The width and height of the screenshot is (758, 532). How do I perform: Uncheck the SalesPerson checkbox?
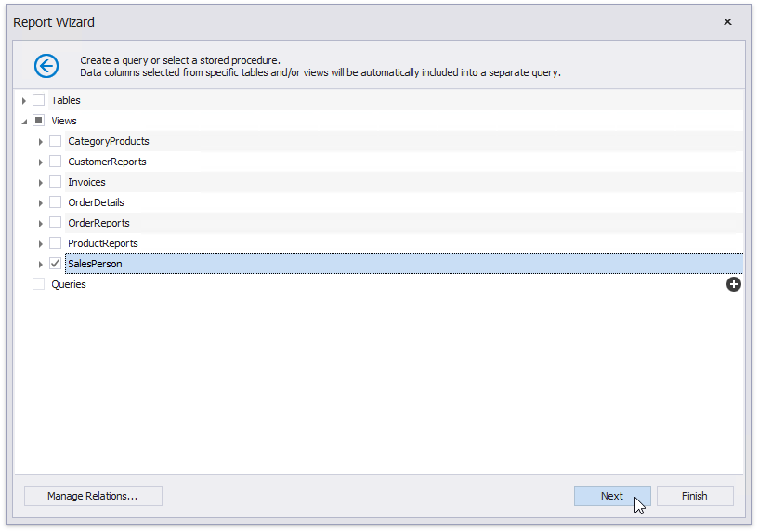(x=56, y=264)
